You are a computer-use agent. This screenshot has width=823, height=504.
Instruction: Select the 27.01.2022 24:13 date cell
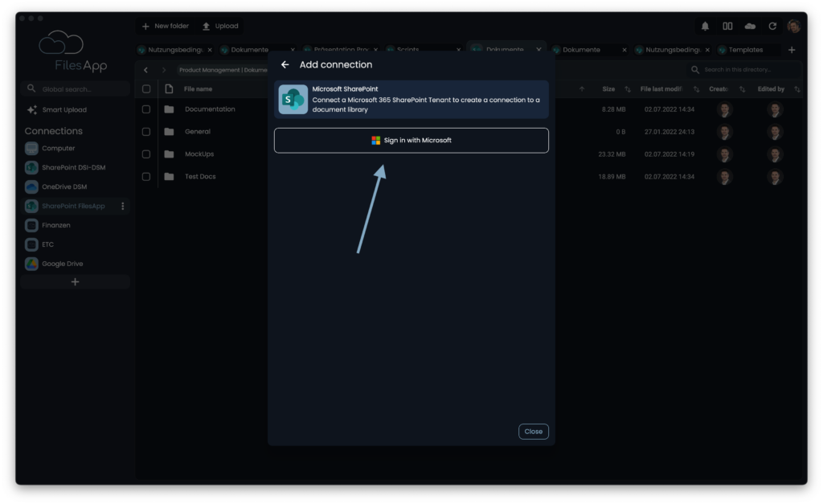pos(669,132)
